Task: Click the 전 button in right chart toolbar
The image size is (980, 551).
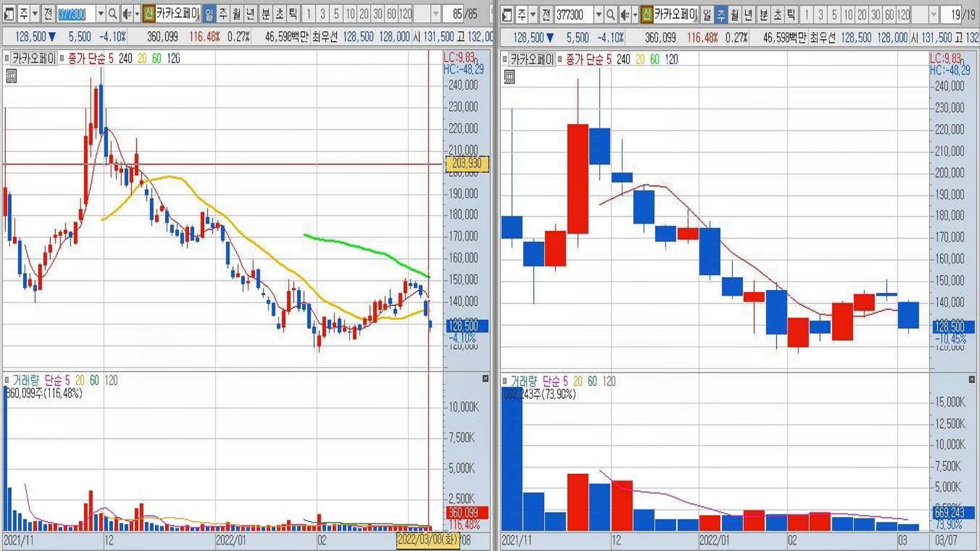Action: pyautogui.click(x=546, y=15)
